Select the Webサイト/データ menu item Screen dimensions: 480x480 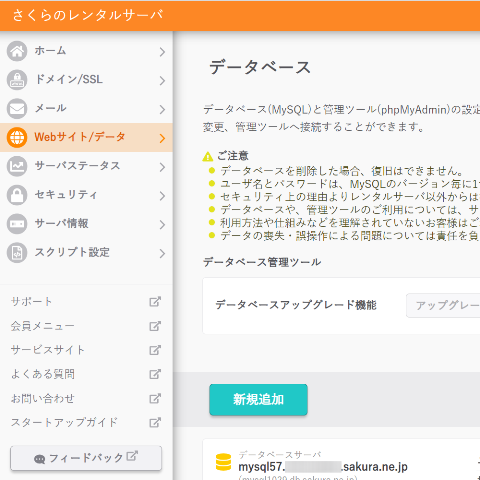pos(86,137)
